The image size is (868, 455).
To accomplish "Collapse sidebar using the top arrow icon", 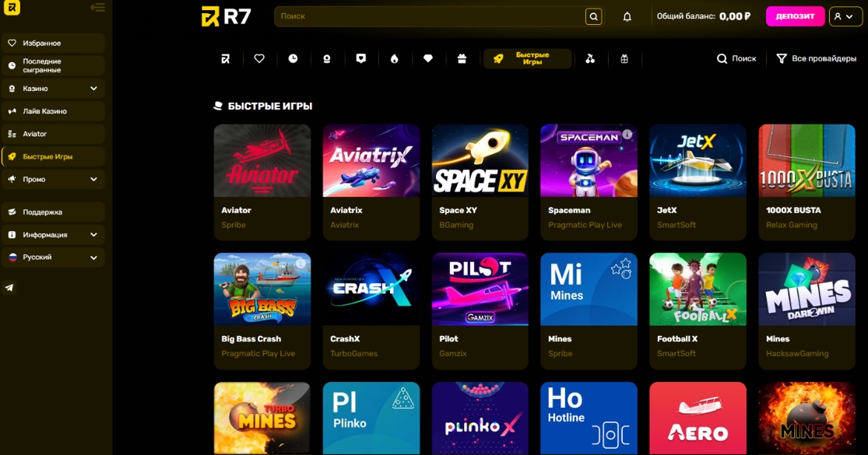I will (97, 7).
